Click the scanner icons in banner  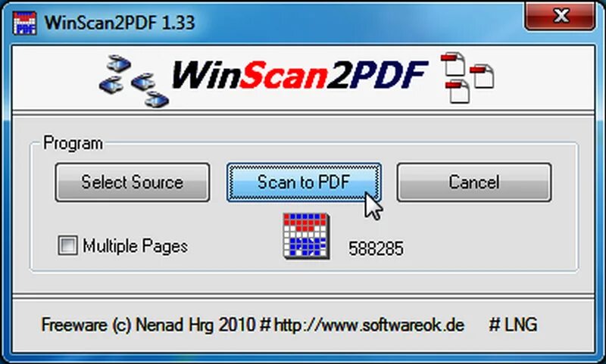point(134,81)
